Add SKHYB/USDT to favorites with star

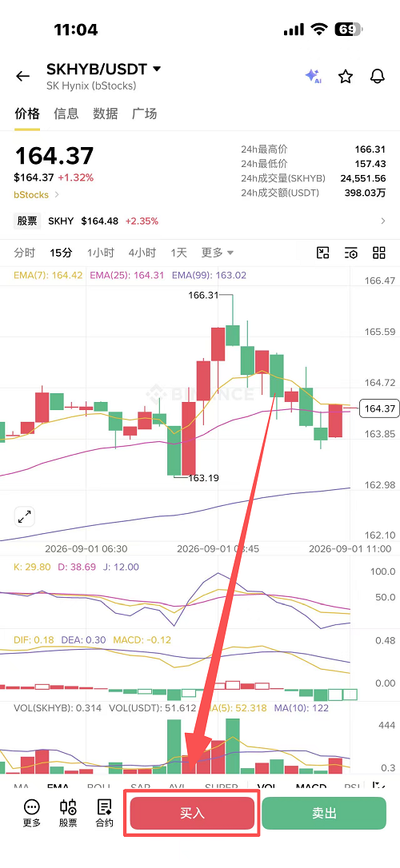[x=346, y=77]
